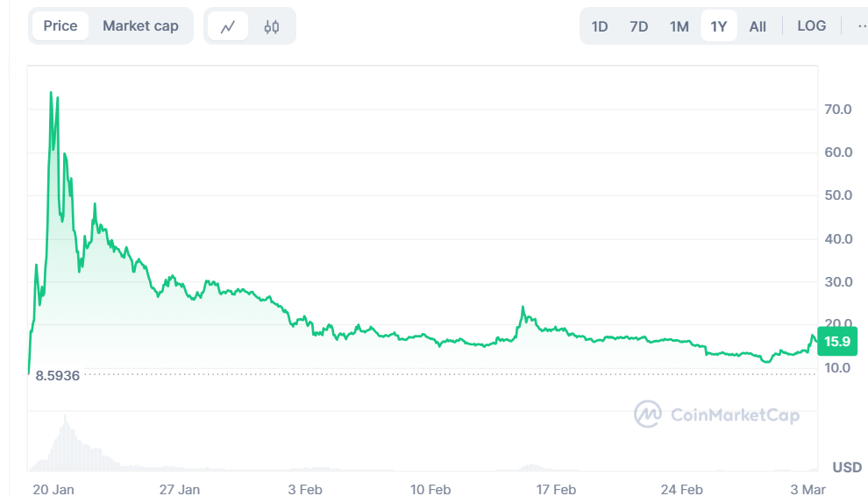Click the 70.0 price axis label
Image resolution: width=868 pixels, height=496 pixels.
pyautogui.click(x=837, y=110)
